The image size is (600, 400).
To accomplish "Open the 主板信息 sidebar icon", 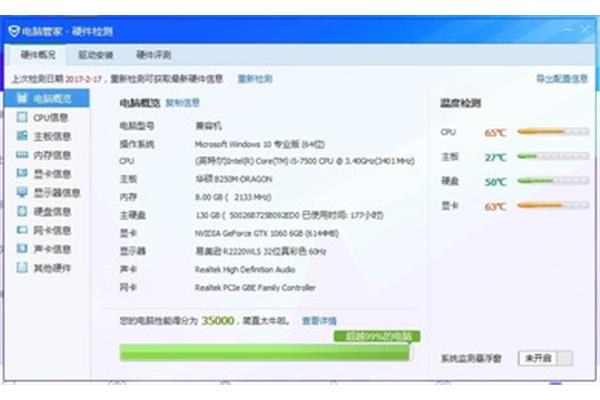I will pos(22,136).
